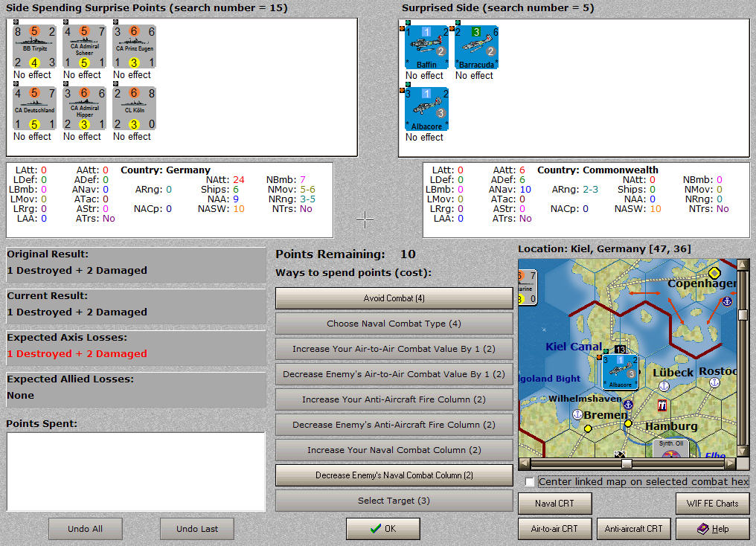Open the Air-to-air CRT chart
Viewport: 756px width, 546px height.
pyautogui.click(x=555, y=529)
